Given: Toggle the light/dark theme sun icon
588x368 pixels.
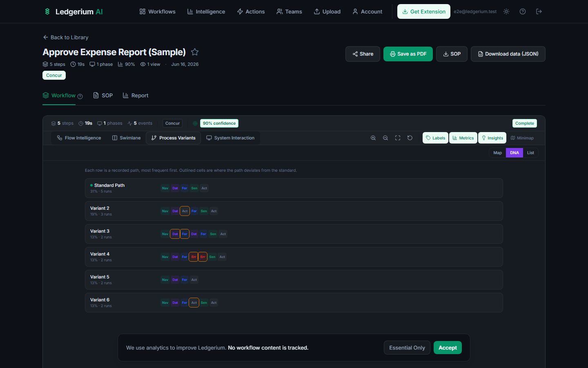Looking at the screenshot, I should [506, 11].
